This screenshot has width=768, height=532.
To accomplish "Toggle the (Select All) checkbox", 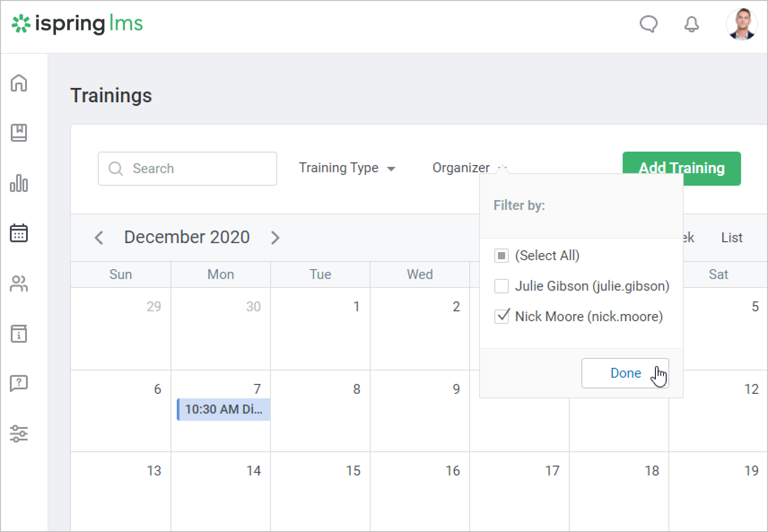I will [x=501, y=256].
